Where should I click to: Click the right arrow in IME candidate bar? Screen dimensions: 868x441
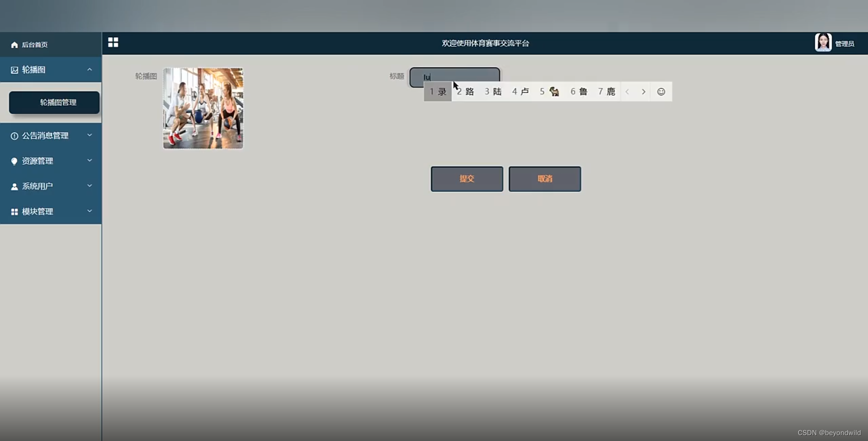point(643,91)
